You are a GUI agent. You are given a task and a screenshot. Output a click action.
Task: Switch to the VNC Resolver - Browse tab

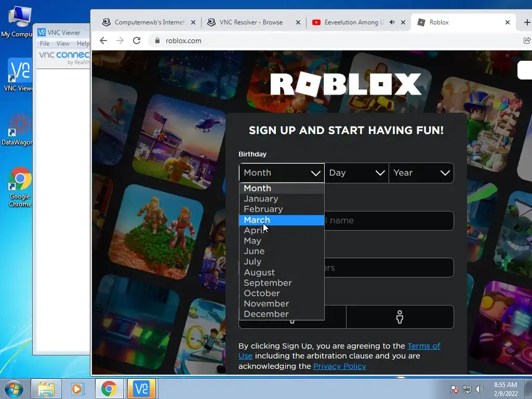coord(254,22)
